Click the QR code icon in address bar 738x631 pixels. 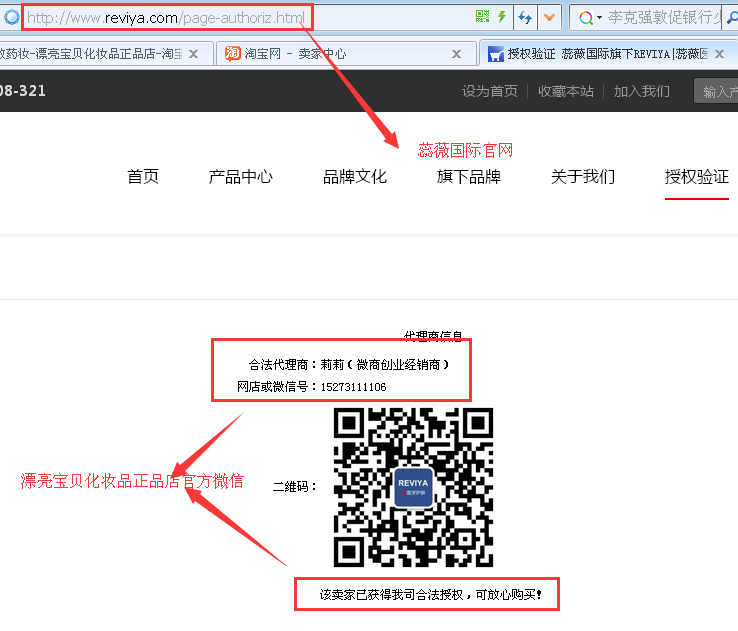(x=482, y=17)
